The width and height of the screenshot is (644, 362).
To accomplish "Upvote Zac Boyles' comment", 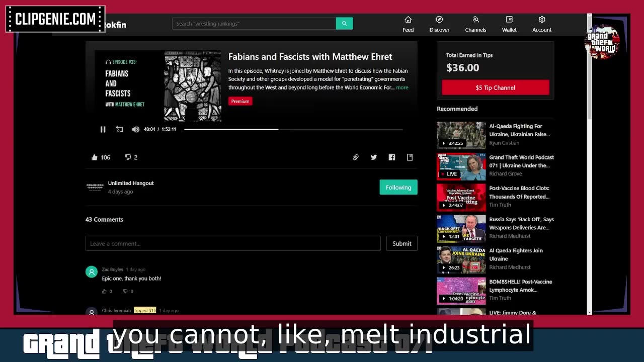I will [105, 291].
